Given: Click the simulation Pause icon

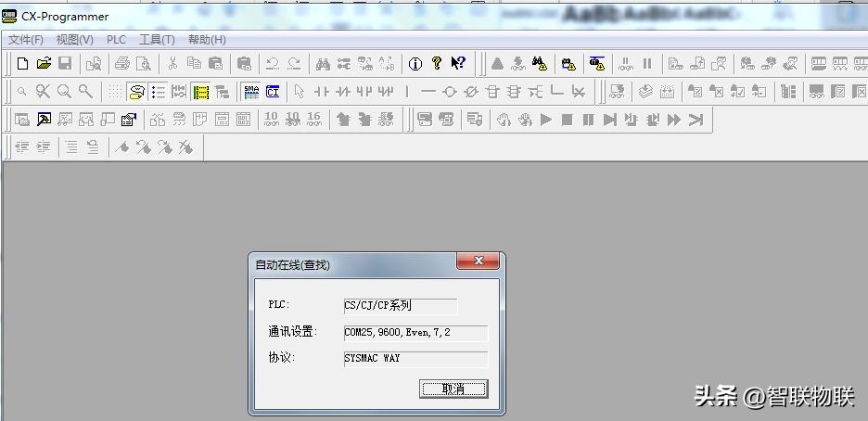Looking at the screenshot, I should click(x=589, y=119).
